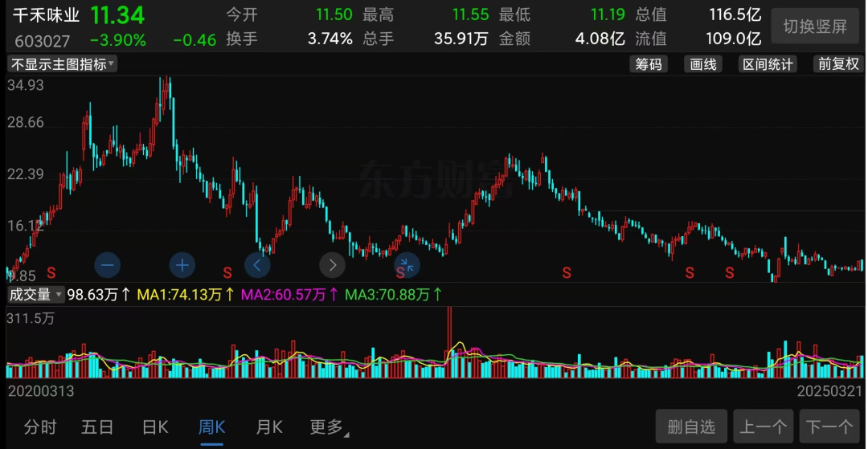Switch to the 日K daily tab

(x=154, y=427)
